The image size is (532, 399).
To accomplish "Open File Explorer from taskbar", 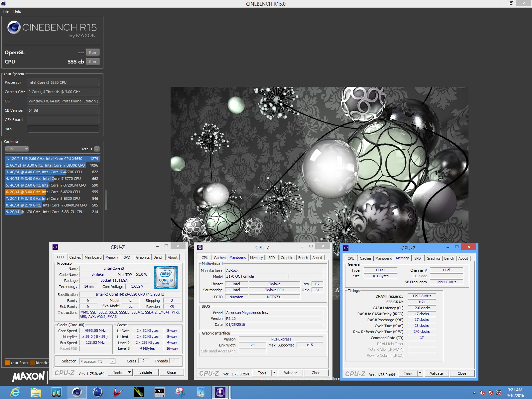I will (x=36, y=392).
